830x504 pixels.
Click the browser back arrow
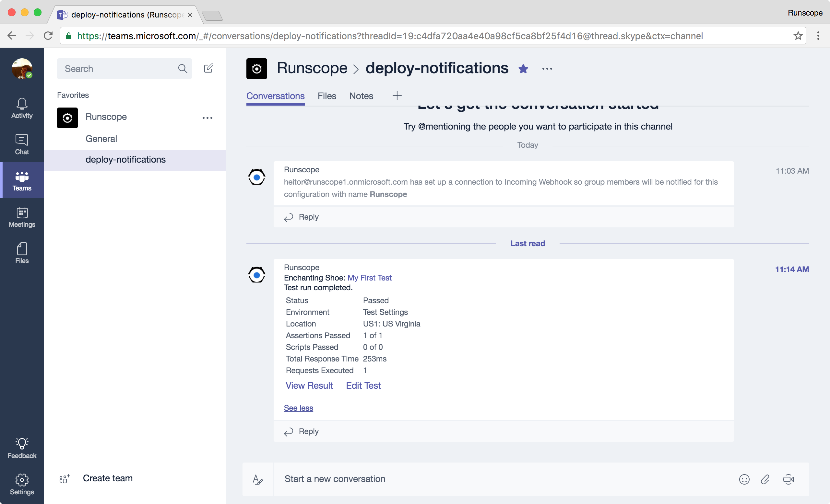[x=12, y=36]
